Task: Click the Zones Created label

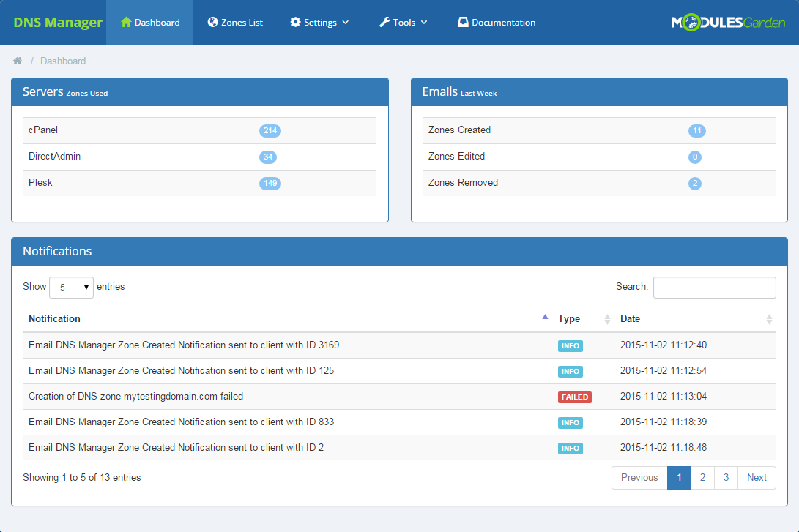Action: tap(459, 130)
